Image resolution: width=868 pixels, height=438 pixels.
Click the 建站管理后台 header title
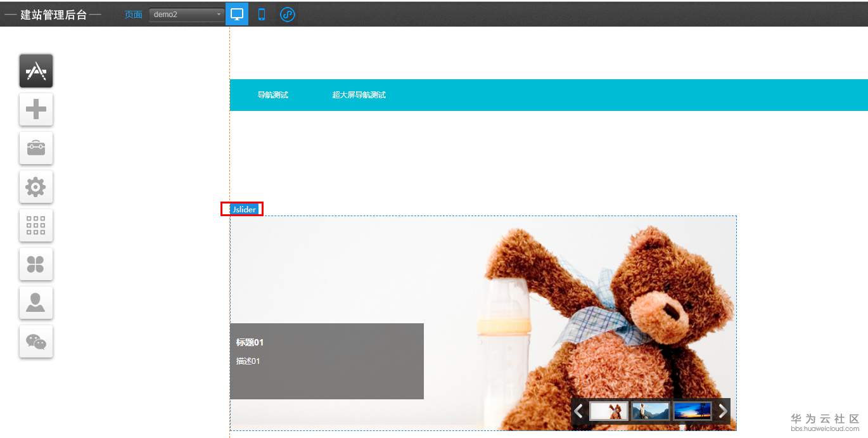(x=53, y=15)
